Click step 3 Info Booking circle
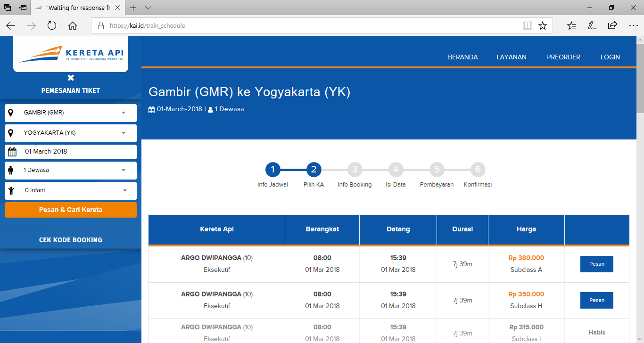Screen dimensions: 644x343 (355, 170)
